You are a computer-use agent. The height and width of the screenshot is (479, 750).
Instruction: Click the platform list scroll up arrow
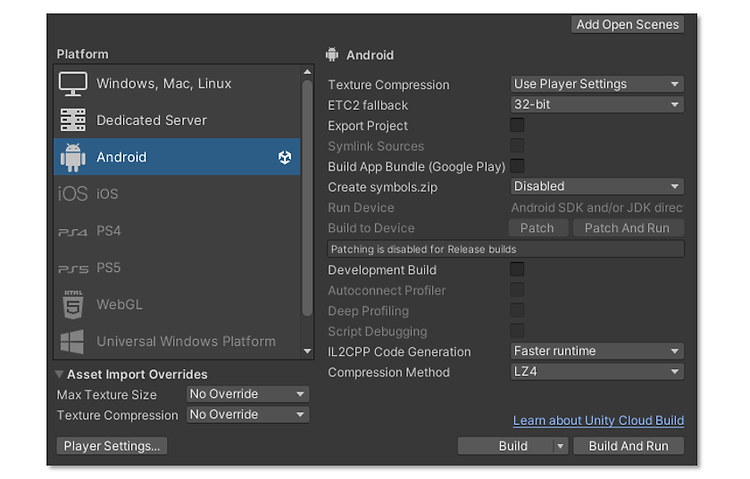point(307,72)
